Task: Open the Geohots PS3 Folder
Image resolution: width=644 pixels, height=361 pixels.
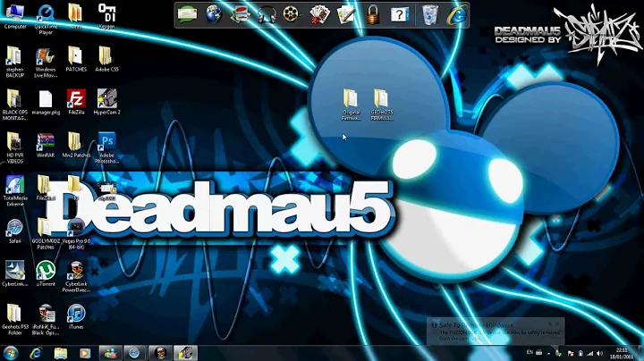Action: [x=15, y=320]
